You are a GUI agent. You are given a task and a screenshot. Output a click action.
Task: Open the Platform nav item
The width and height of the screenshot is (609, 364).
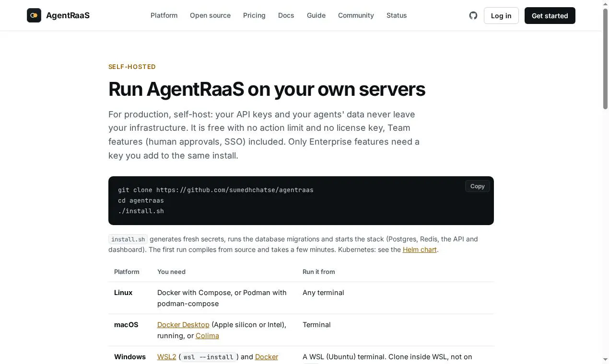click(164, 15)
